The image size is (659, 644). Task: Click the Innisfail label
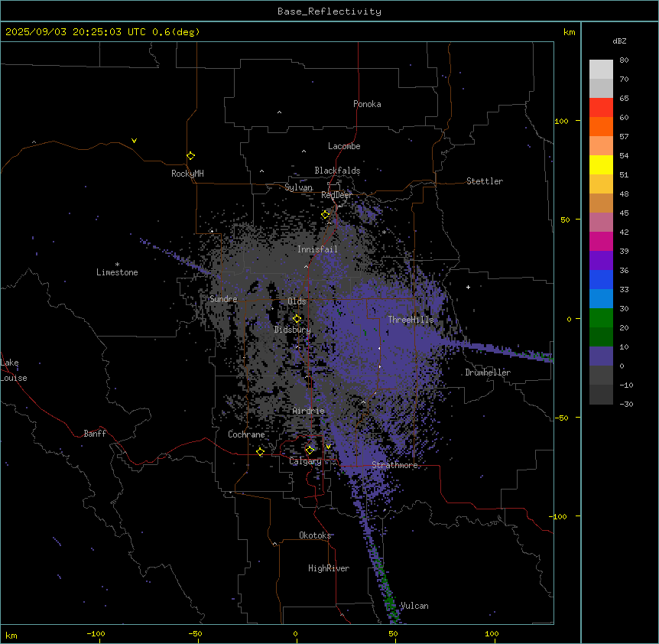click(x=317, y=249)
